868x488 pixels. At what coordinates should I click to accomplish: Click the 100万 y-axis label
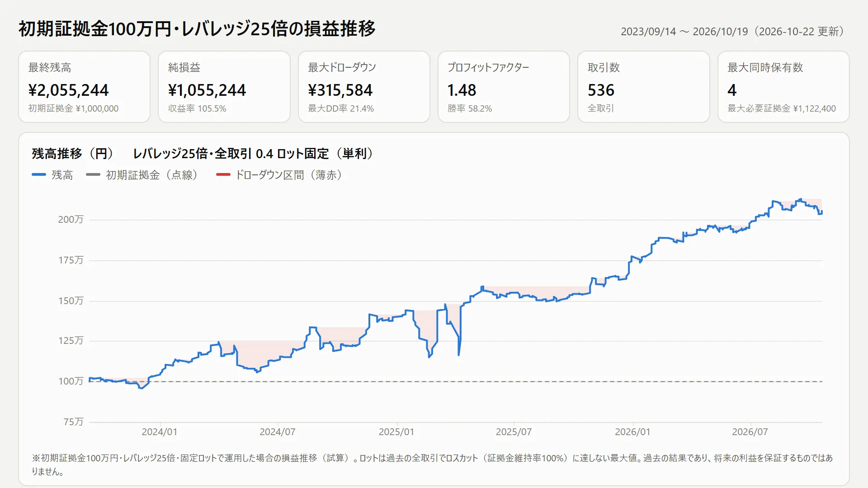71,381
